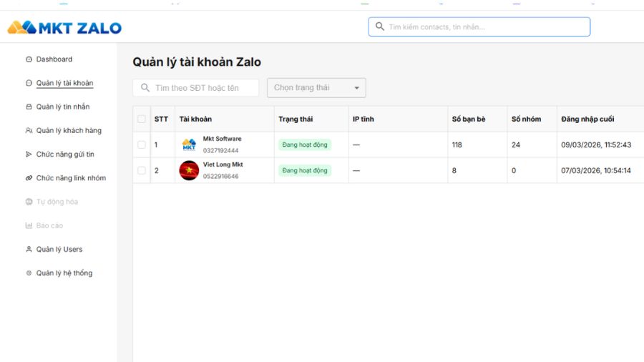Click the Chức năng link nhóm icon

tap(29, 178)
